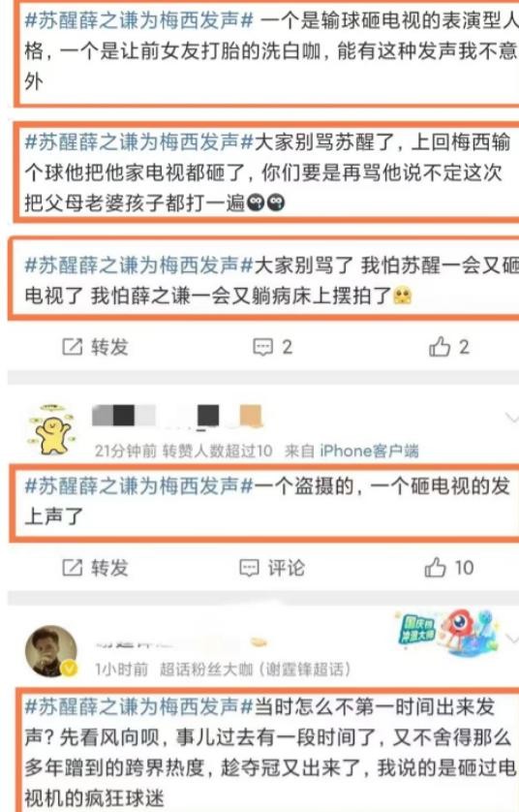Click the yellow verified badge on the avatar

coord(70,669)
